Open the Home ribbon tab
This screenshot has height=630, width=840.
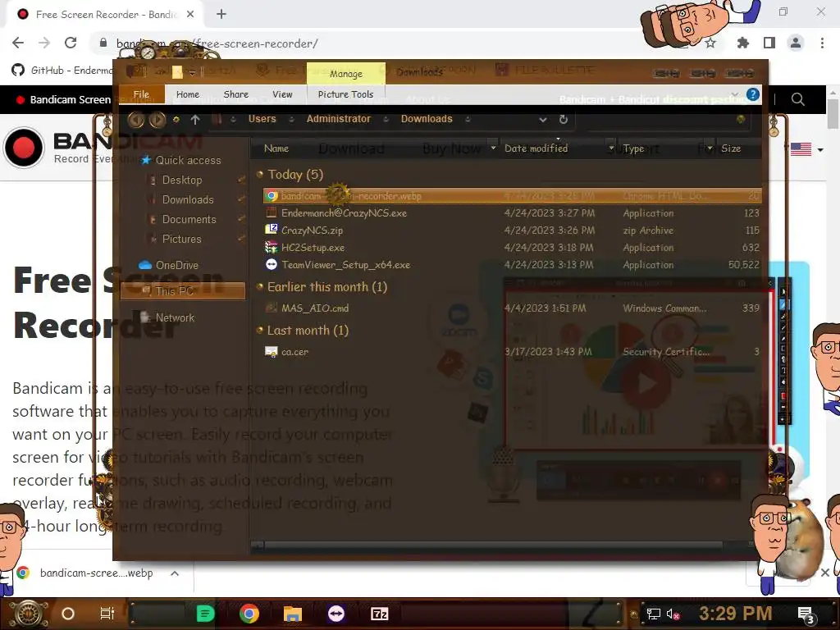188,94
